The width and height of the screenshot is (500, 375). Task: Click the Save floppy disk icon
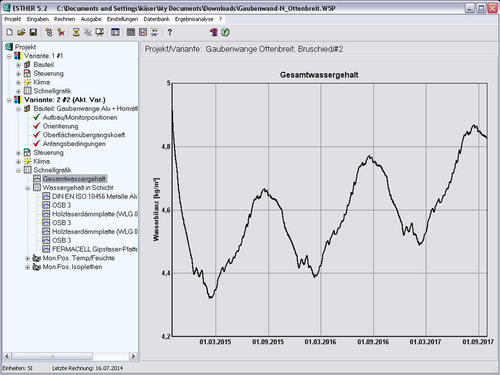point(33,32)
